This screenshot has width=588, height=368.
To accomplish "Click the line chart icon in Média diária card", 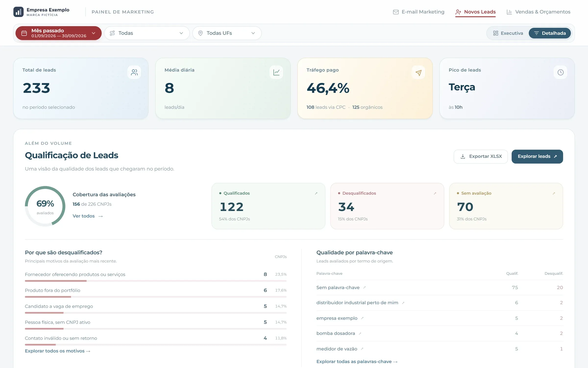I will coord(276,72).
